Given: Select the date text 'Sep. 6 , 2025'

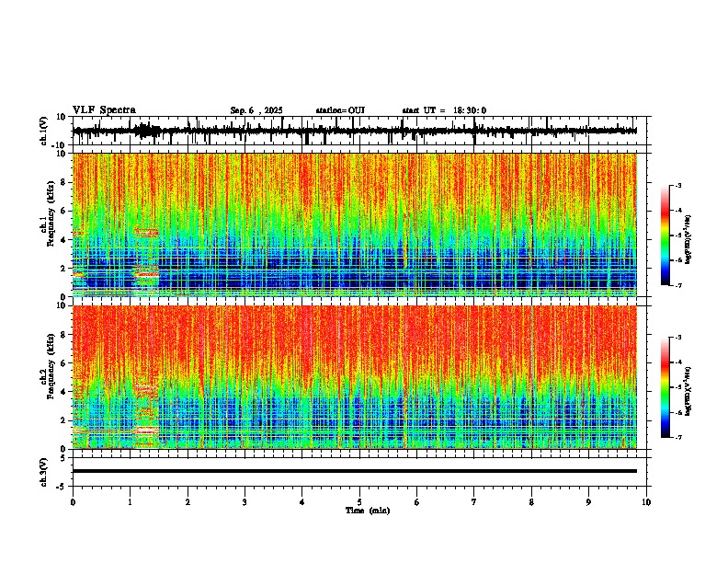Looking at the screenshot, I should click(256, 110).
